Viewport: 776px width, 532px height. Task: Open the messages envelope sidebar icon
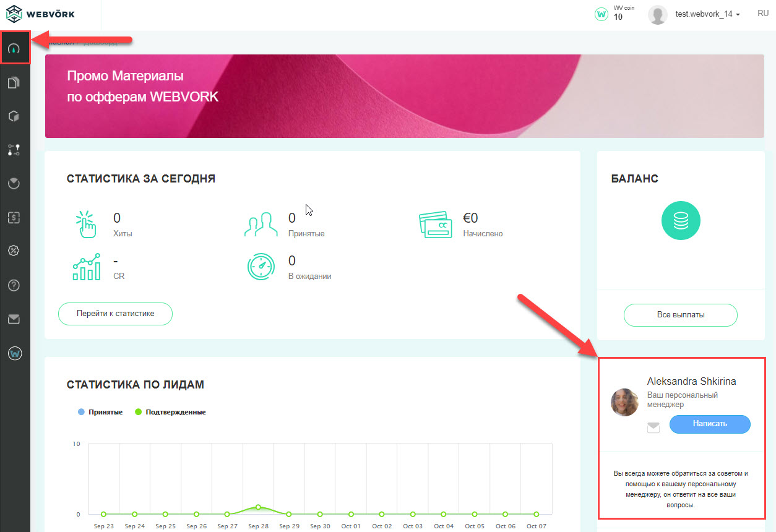point(14,319)
